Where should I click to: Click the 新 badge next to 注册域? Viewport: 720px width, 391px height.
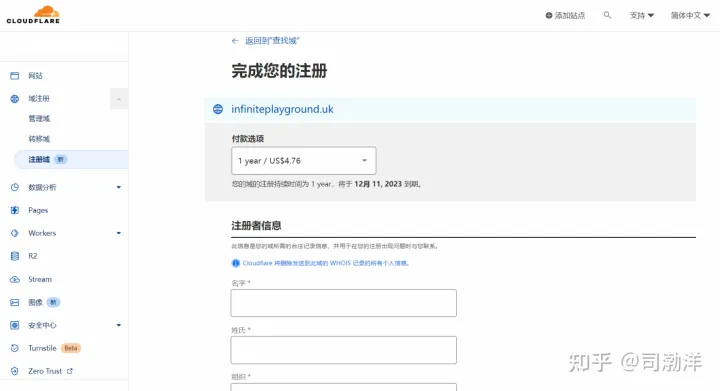pyautogui.click(x=61, y=160)
